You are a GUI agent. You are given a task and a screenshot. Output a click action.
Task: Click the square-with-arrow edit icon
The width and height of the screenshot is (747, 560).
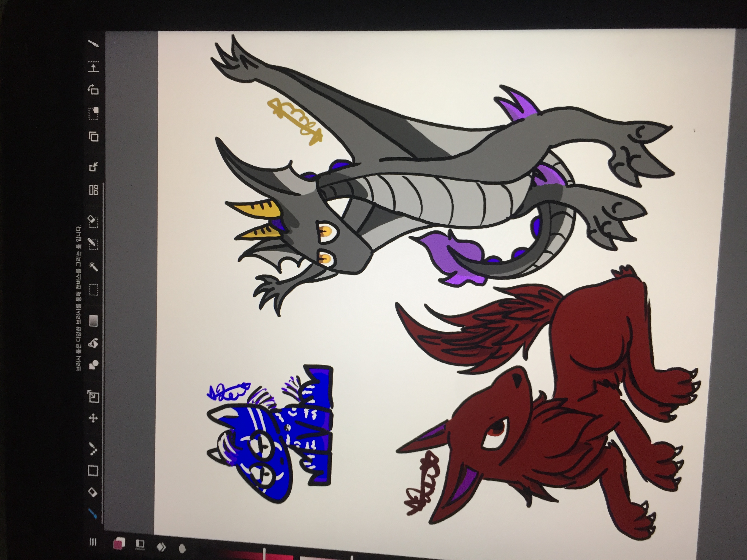tap(94, 167)
